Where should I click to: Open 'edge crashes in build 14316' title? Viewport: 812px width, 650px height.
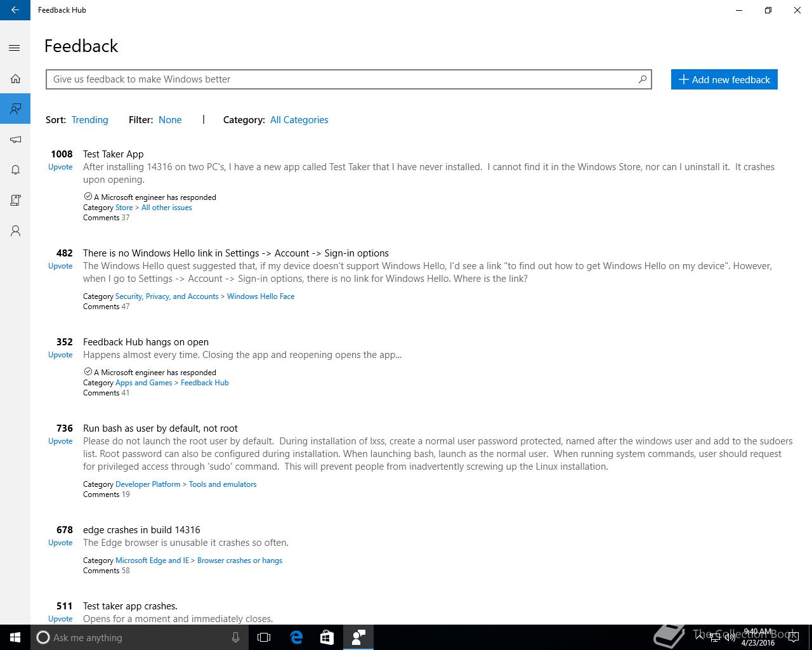pos(141,530)
